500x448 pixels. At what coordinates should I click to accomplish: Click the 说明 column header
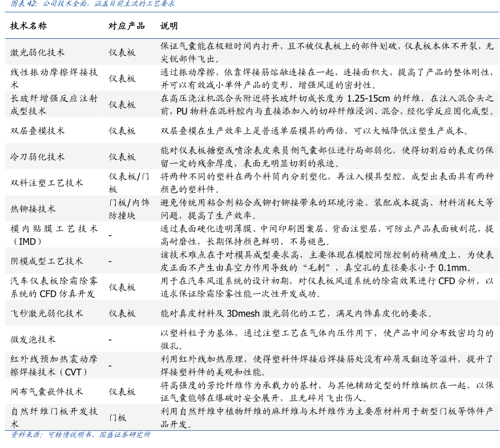pos(168,26)
